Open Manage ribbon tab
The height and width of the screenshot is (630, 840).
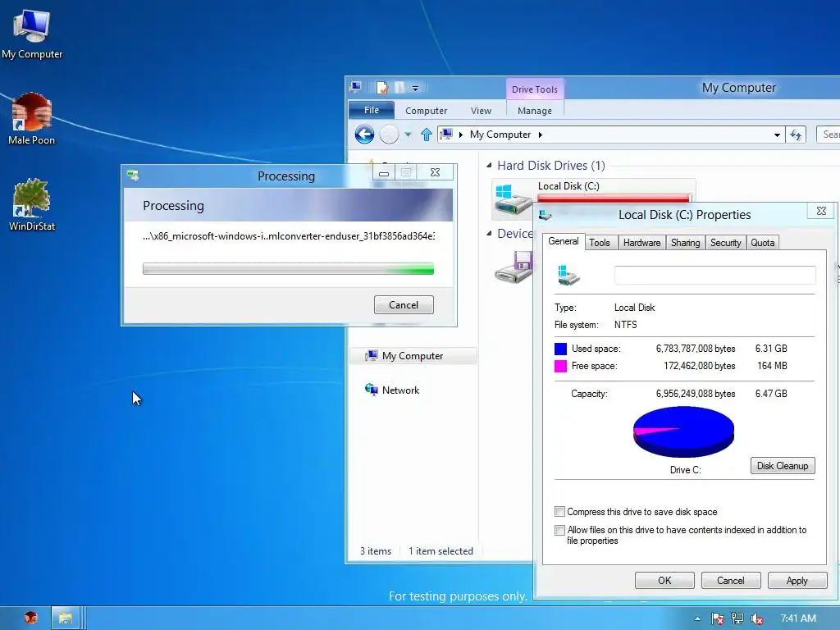pyautogui.click(x=535, y=111)
